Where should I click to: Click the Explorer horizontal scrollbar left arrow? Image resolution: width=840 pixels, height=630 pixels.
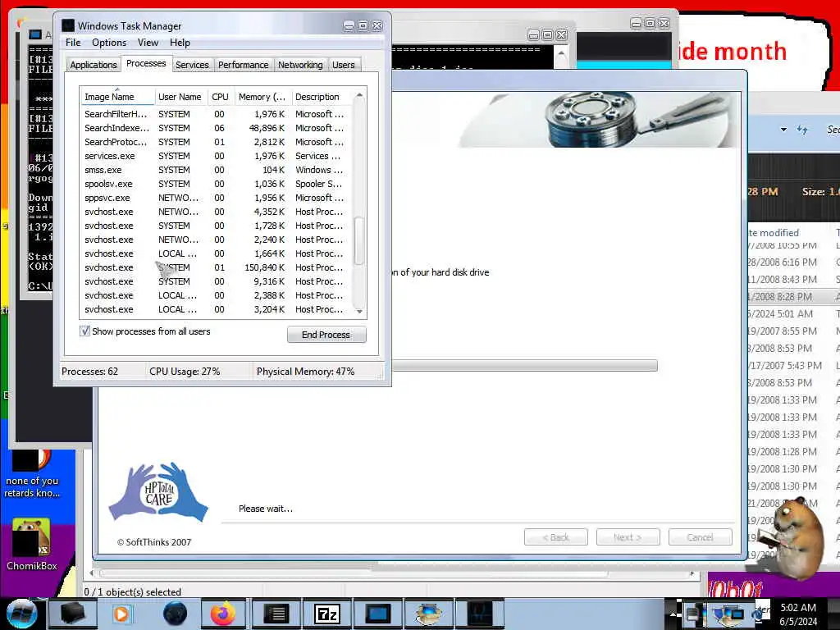pyautogui.click(x=91, y=573)
